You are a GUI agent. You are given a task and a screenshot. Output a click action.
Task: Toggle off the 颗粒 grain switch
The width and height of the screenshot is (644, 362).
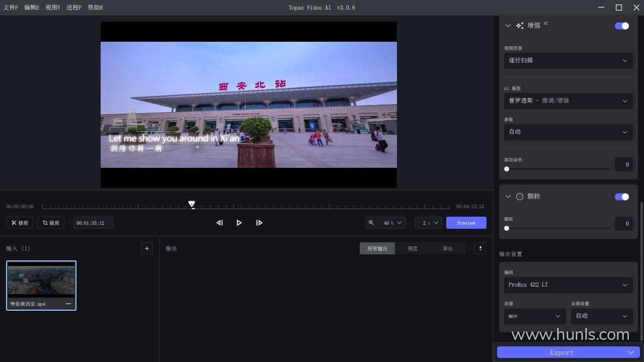[622, 197]
